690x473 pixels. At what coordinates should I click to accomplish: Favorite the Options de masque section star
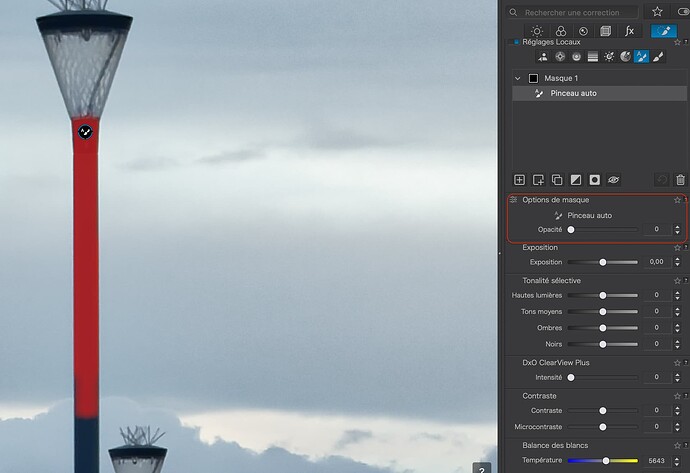tap(677, 200)
